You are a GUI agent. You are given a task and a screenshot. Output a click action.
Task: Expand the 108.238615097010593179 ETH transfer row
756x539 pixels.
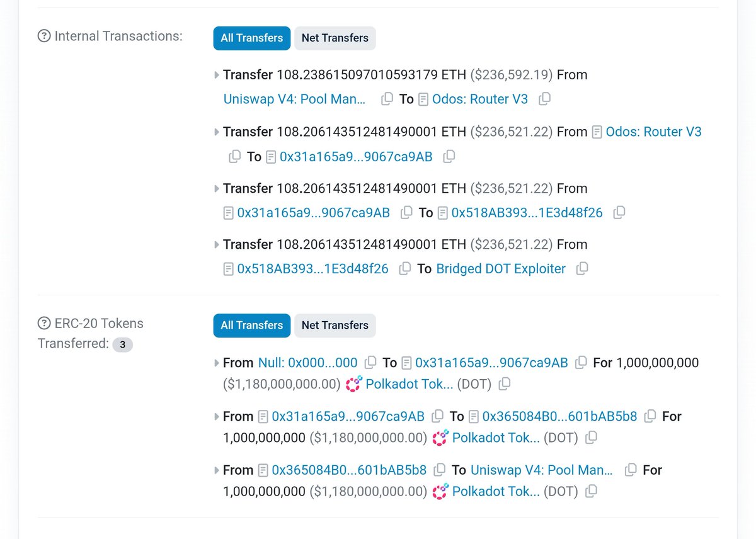click(217, 75)
